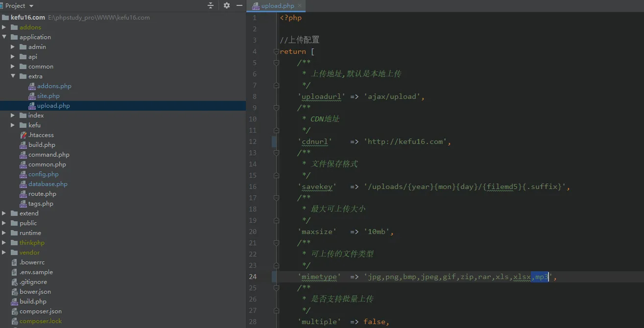Select site.php in the project tree

coord(49,95)
